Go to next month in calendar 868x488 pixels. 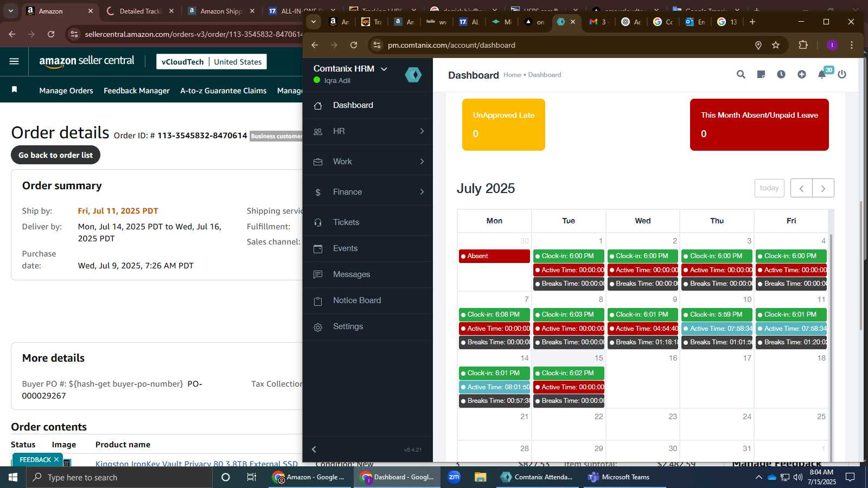tap(823, 188)
